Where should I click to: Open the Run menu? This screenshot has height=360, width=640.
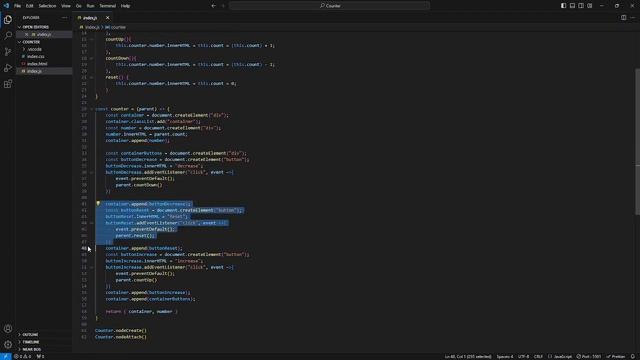pyautogui.click(x=90, y=6)
